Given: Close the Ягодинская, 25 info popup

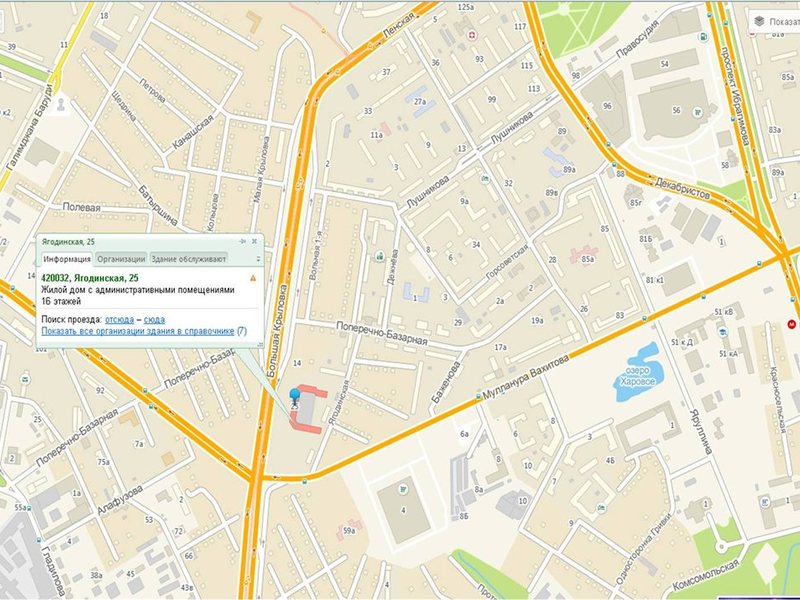Looking at the screenshot, I should (x=253, y=242).
